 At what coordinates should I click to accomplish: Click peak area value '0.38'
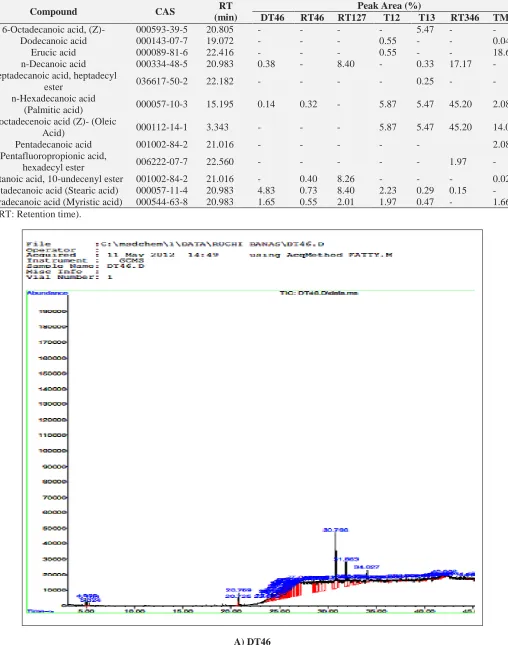(x=266, y=64)
